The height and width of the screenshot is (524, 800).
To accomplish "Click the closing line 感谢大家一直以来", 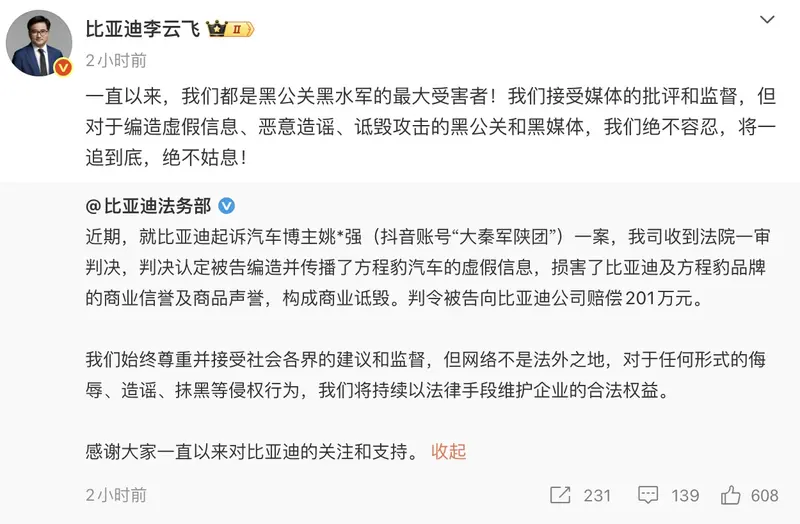I will [250, 451].
